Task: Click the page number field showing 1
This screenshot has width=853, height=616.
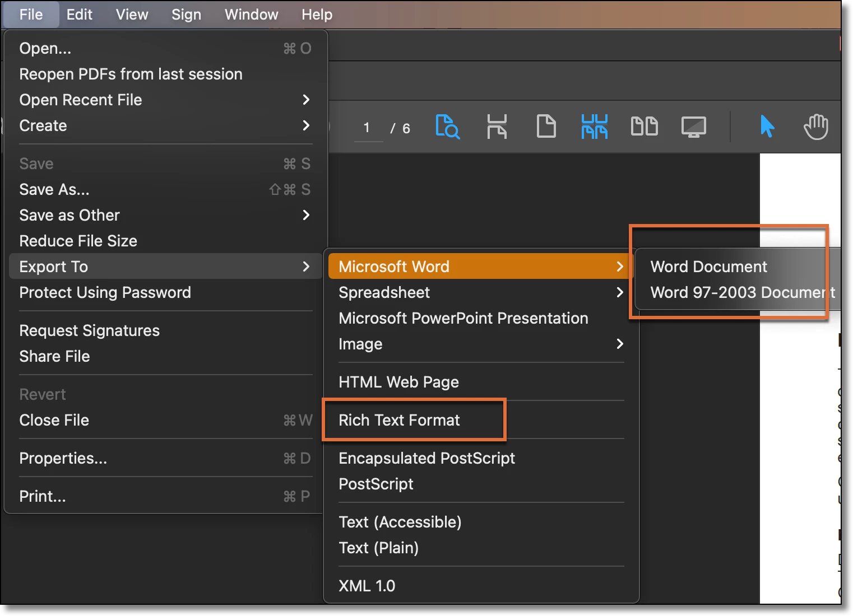Action: [368, 128]
